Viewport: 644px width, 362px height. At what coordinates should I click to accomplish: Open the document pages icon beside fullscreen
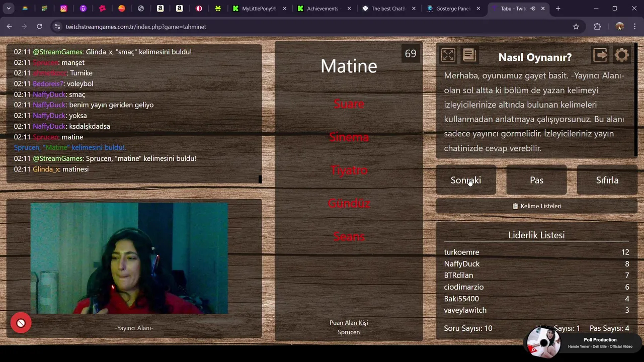[469, 55]
